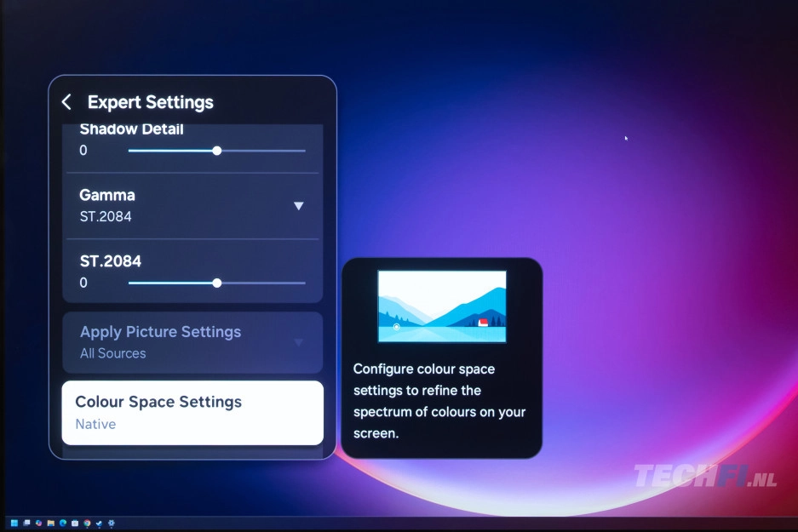Open Steam from the taskbar
The image size is (798, 532).
click(99, 523)
